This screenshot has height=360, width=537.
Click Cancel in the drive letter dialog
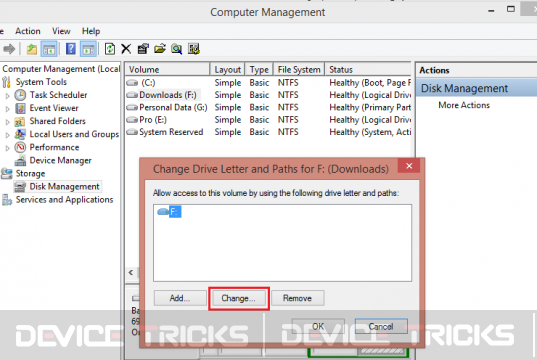tap(381, 326)
